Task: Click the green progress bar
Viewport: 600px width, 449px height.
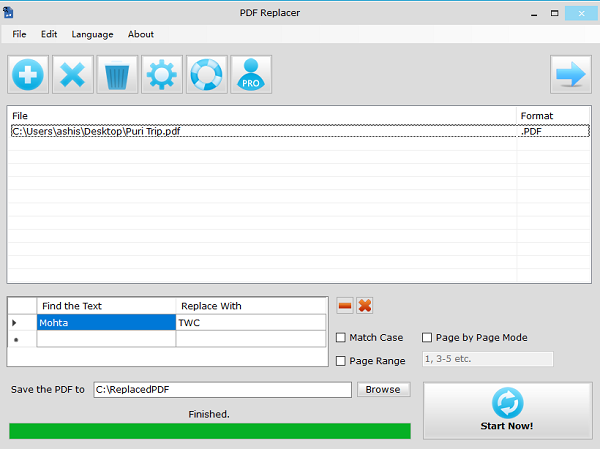Action: (210, 431)
